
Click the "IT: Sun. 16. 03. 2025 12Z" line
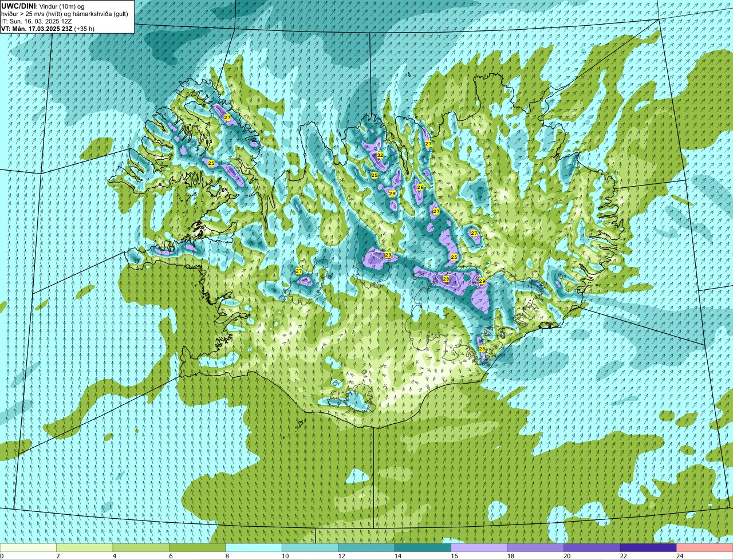tap(36, 21)
